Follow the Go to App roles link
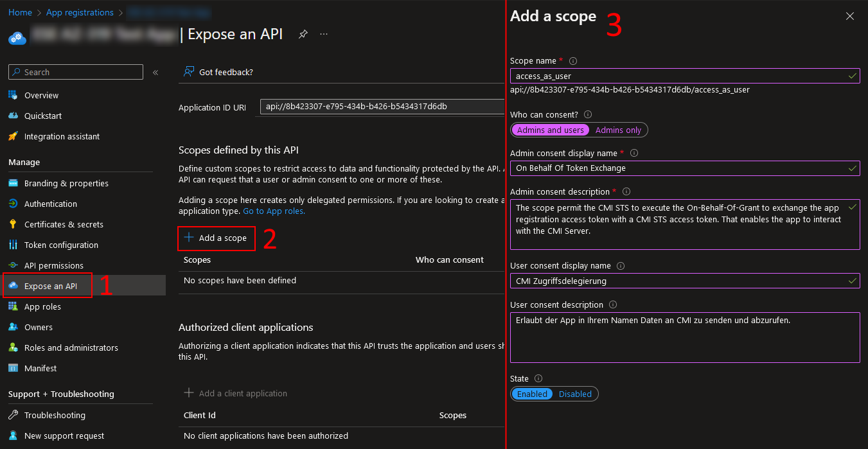 (274, 210)
